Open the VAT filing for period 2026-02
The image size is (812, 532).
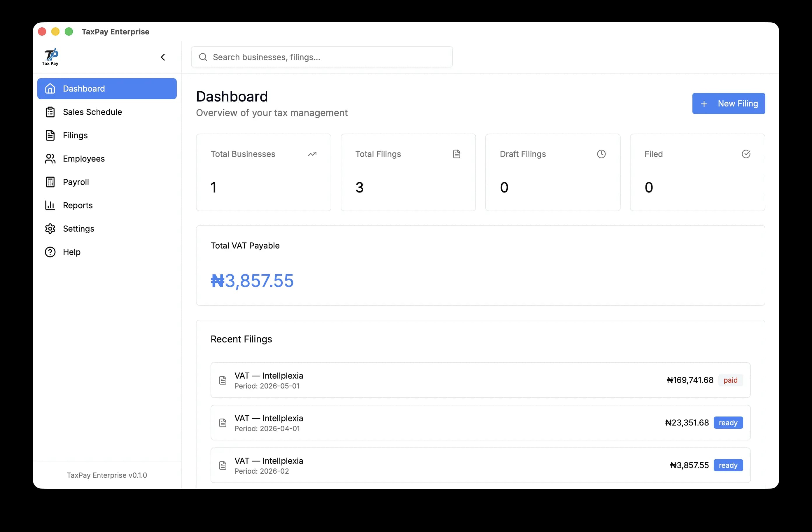click(x=480, y=466)
